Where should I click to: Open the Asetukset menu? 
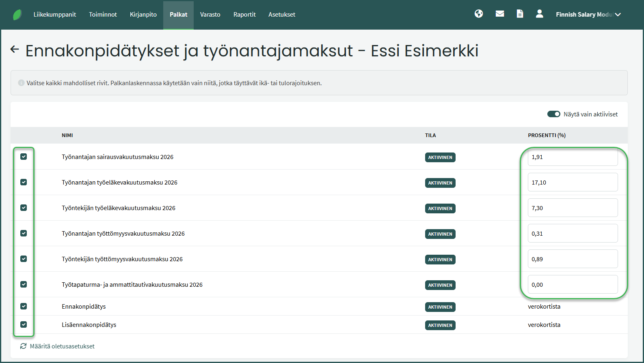point(282,15)
